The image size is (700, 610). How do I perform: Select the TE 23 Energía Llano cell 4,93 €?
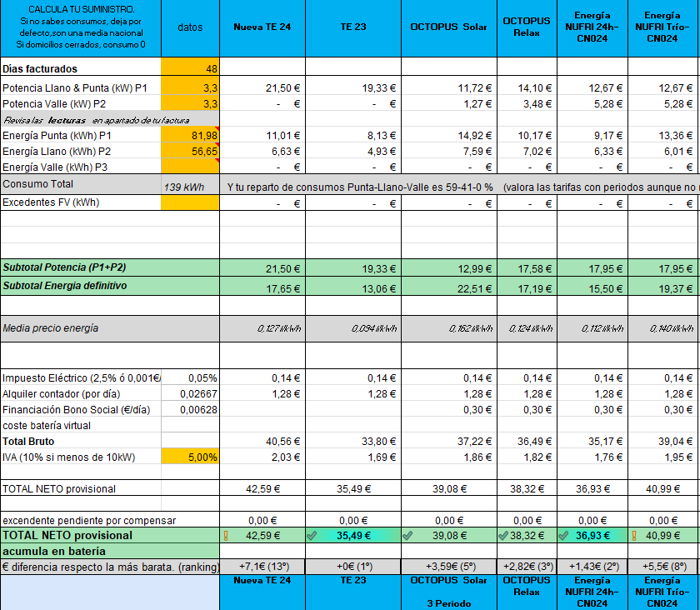[353, 151]
